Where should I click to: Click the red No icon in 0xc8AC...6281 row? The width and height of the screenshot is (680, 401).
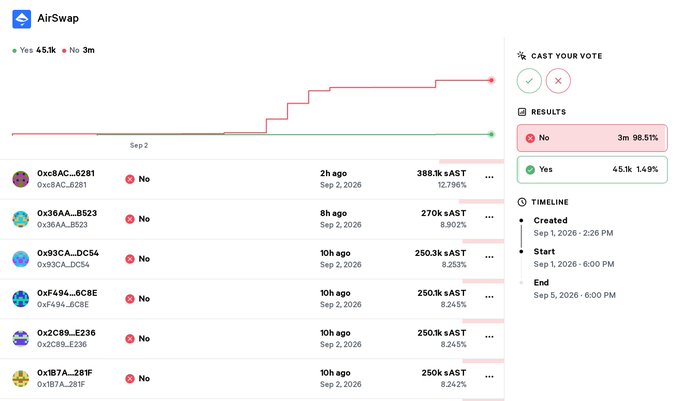coord(130,179)
